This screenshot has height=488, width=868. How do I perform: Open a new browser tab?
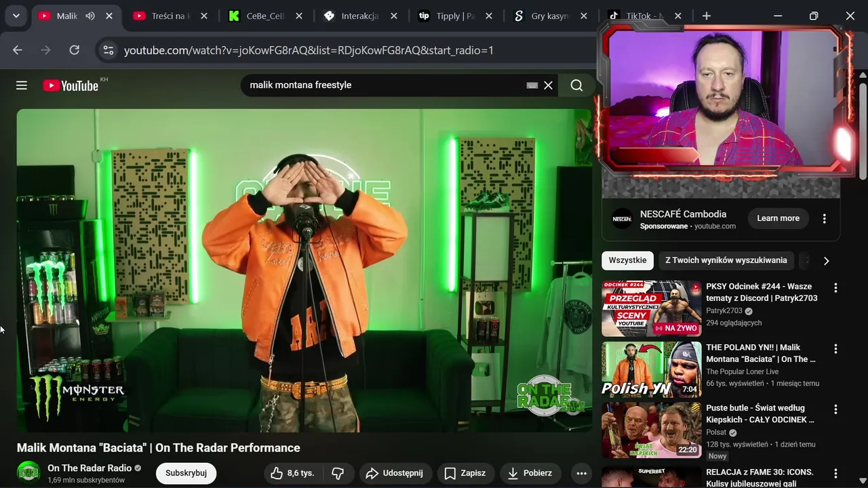tap(707, 16)
